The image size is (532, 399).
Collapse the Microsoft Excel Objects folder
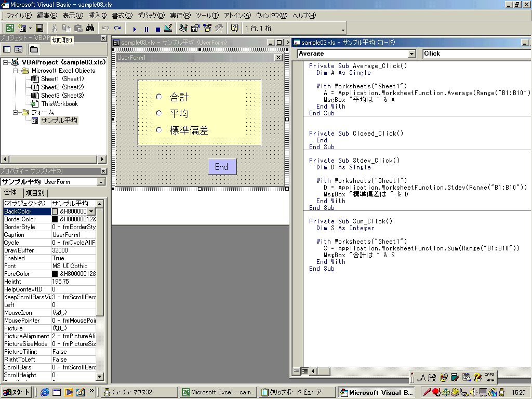[x=16, y=71]
